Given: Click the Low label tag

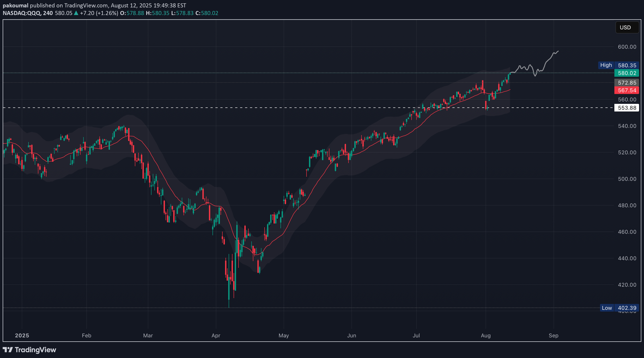Looking at the screenshot, I should [607, 308].
